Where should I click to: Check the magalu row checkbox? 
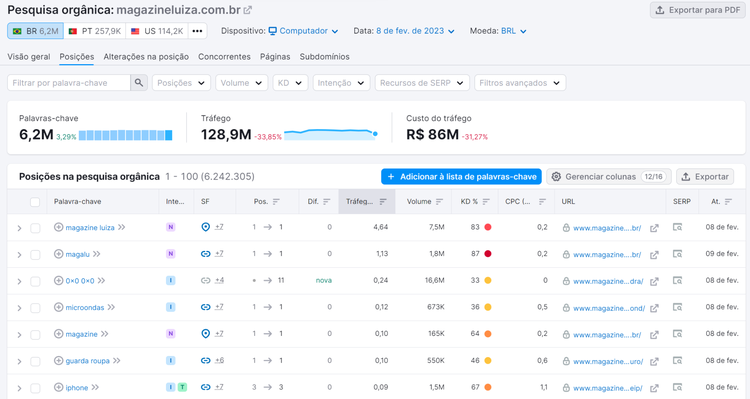point(35,255)
